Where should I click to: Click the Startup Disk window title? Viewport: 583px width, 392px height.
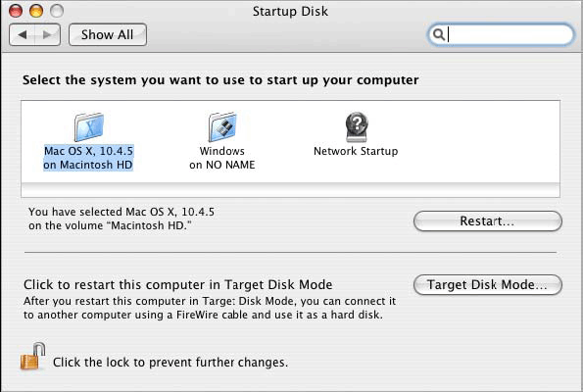290,11
